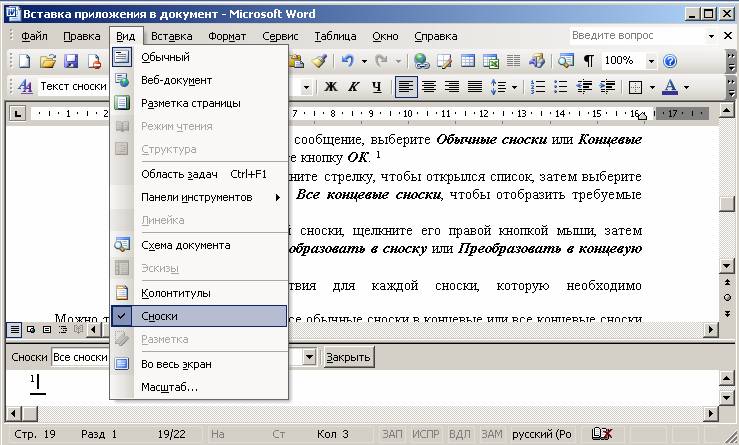Open the Font Color dropdown arrow
Viewport: 739px width, 445px height.
686,87
